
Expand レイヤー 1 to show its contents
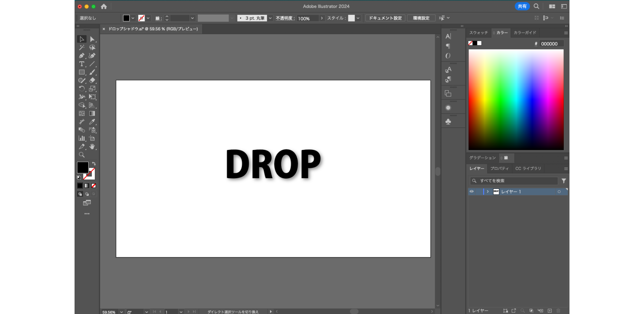(x=488, y=191)
